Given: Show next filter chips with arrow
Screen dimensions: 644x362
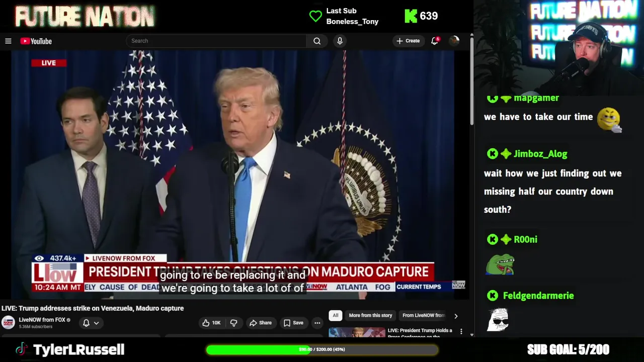Looking at the screenshot, I should coord(456,316).
